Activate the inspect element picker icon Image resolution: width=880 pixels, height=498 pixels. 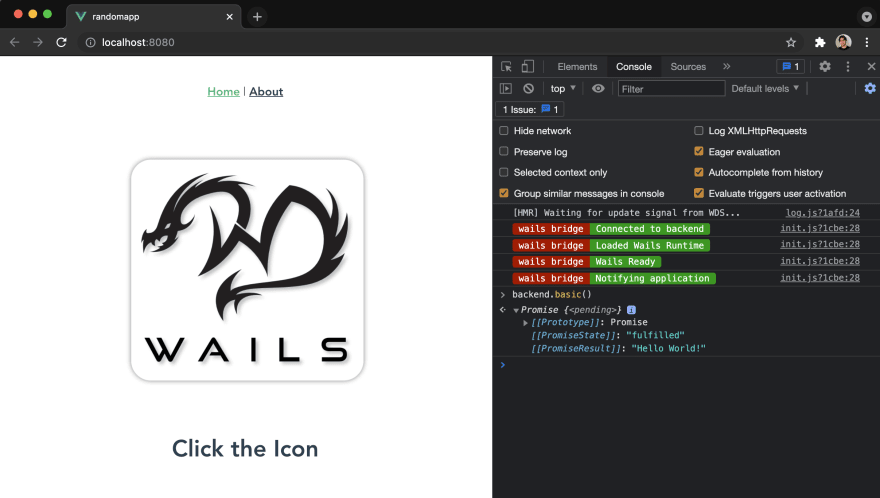tap(506, 67)
